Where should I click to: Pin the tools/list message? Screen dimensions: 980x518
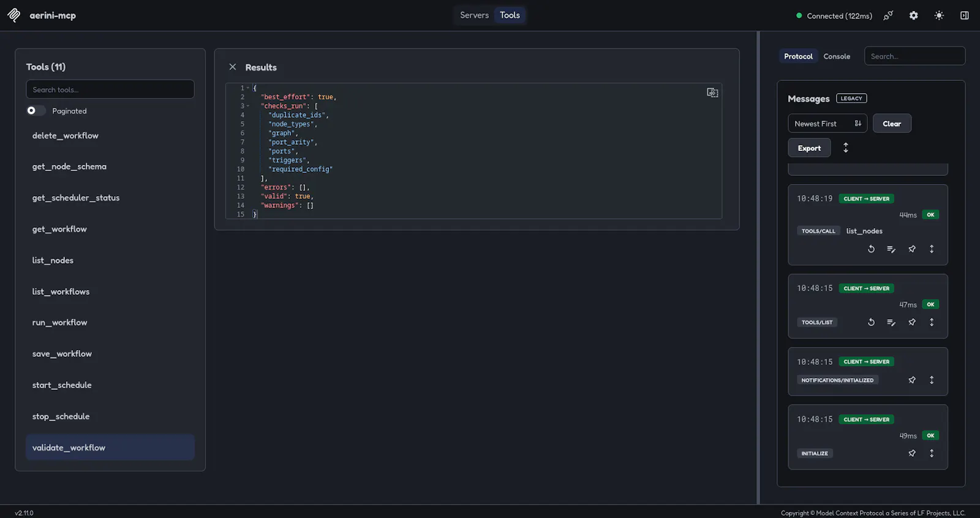click(912, 322)
